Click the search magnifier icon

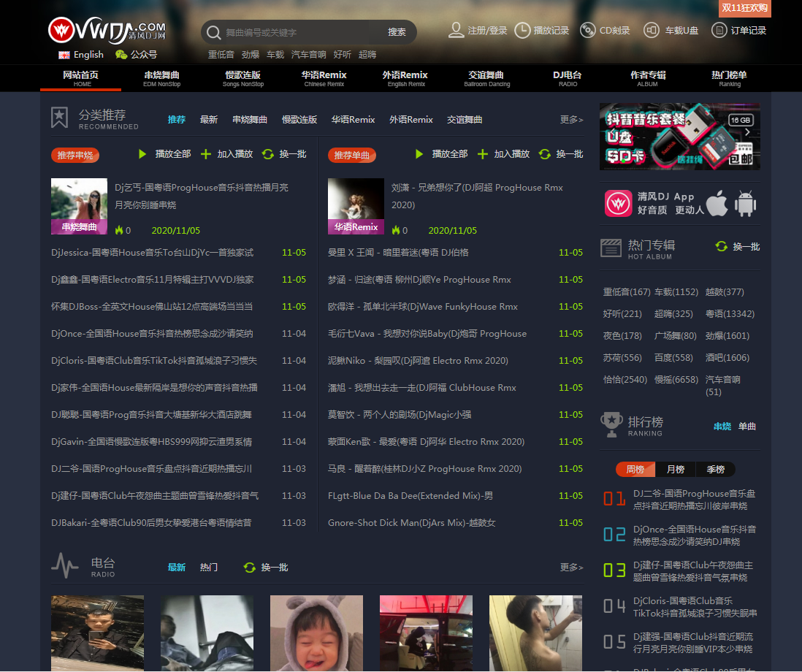click(213, 32)
